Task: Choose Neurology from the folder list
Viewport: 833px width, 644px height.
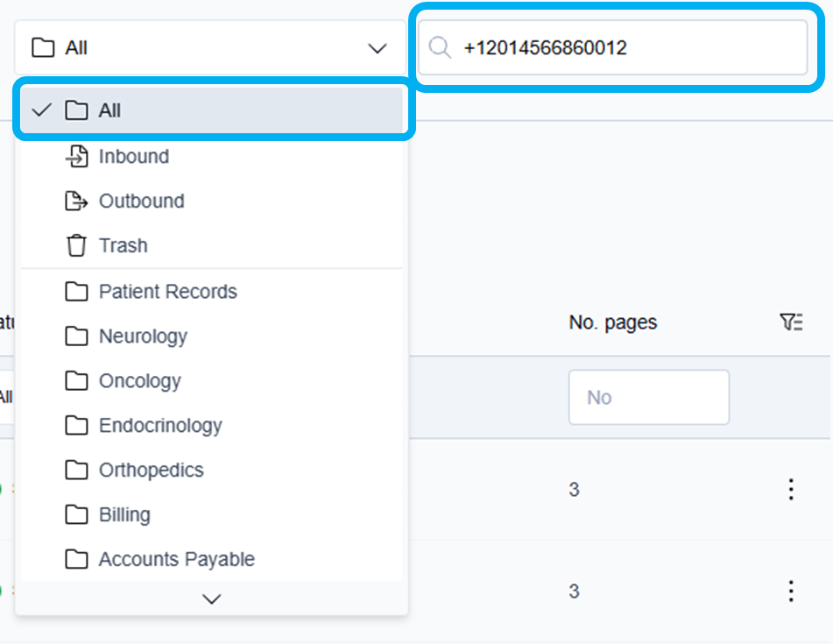Action: coord(143,336)
